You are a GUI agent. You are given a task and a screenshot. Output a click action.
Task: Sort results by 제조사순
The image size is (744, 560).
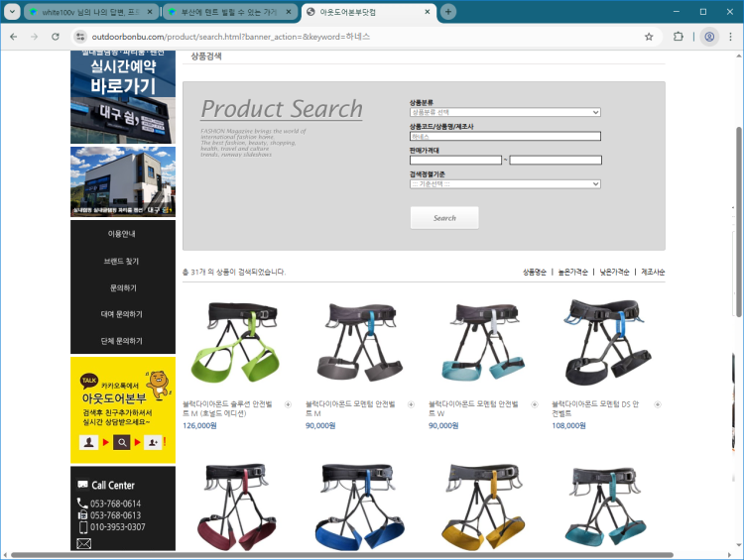click(653, 273)
